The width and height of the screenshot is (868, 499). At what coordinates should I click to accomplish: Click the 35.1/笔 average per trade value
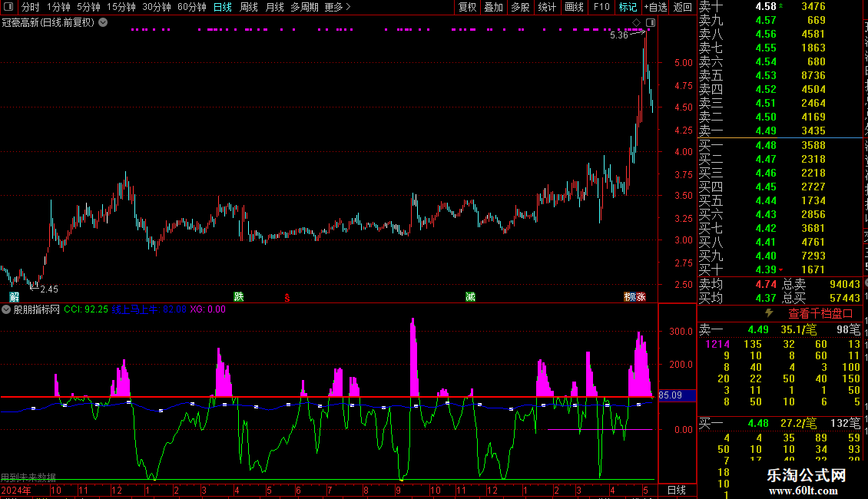(799, 329)
